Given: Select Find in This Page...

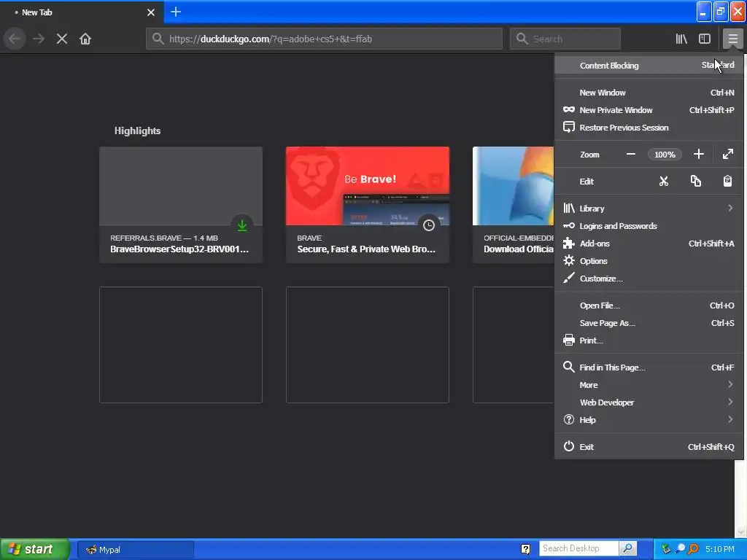Looking at the screenshot, I should pos(649,367).
